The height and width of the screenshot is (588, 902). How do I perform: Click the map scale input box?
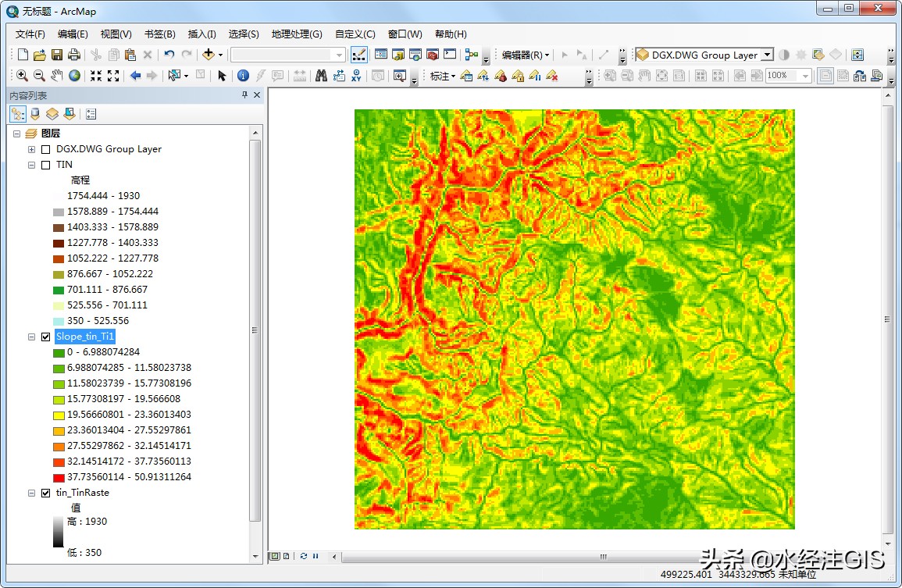(281, 55)
